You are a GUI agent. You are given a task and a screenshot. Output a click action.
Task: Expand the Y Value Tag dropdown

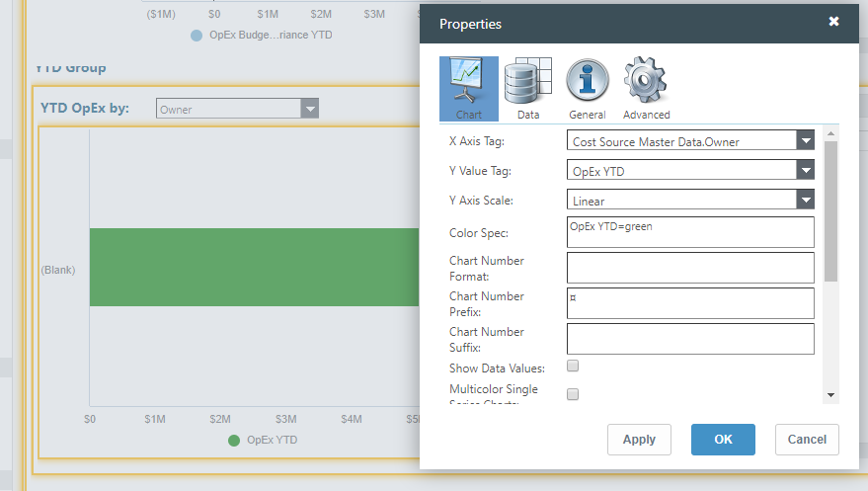(x=806, y=171)
